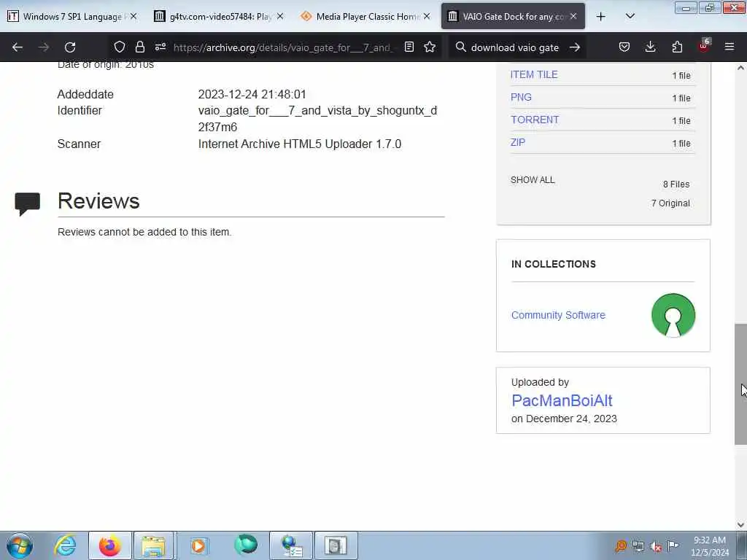Open the tracking protection shield icon
This screenshot has width=747, height=560.
click(120, 47)
